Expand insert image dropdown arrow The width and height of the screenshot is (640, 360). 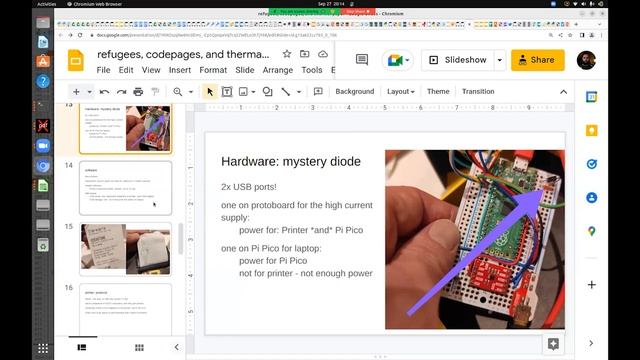[x=253, y=92]
